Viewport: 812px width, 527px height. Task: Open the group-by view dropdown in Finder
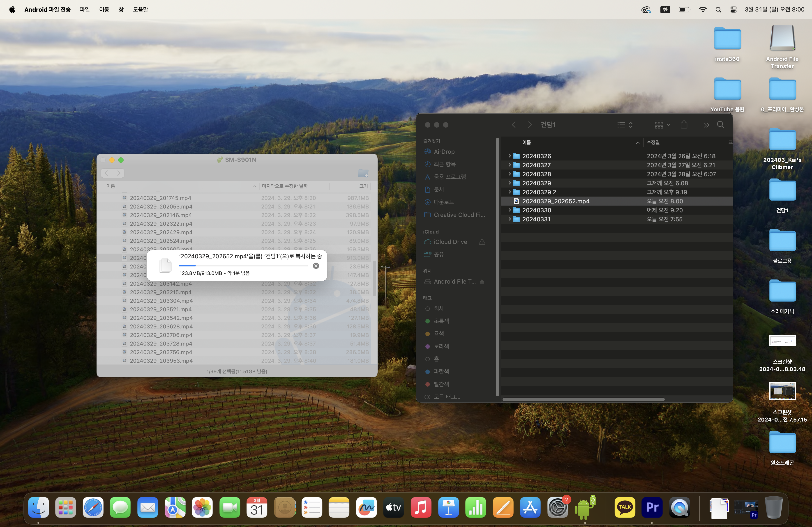(x=662, y=125)
